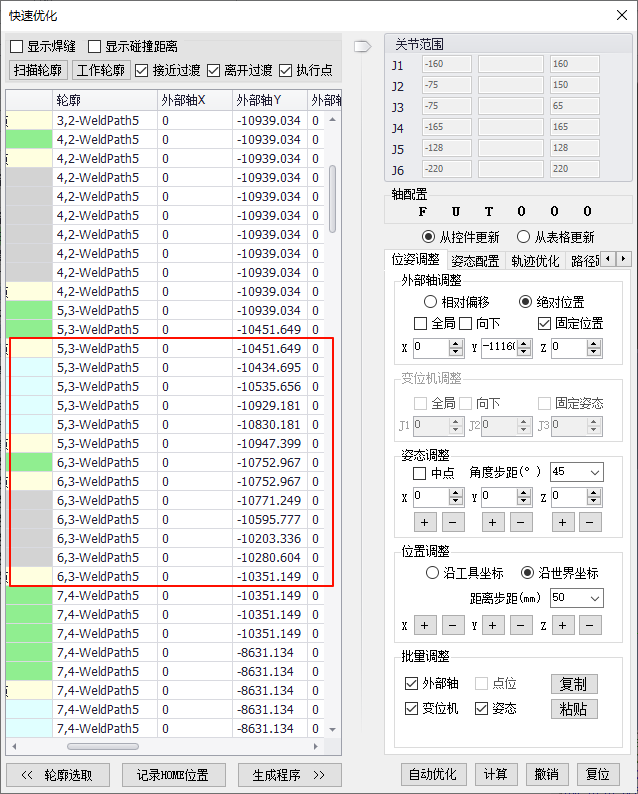Click the 生成程序 button
The width and height of the screenshot is (638, 794).
coord(289,775)
